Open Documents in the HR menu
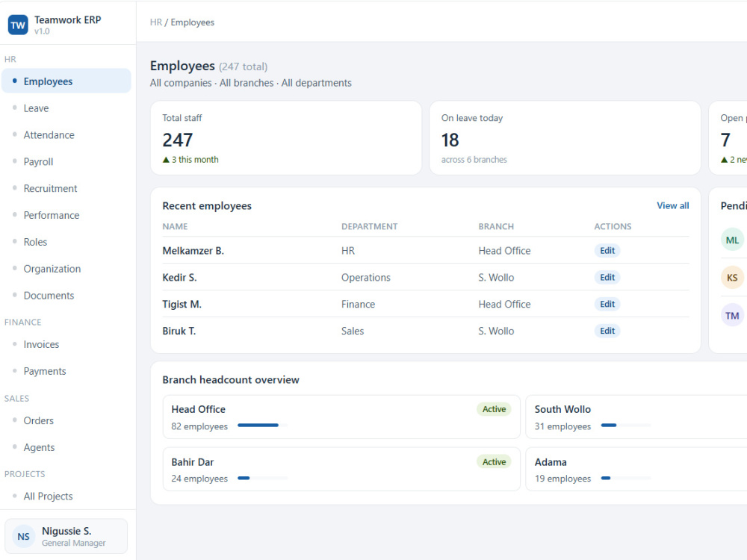 coord(66,295)
